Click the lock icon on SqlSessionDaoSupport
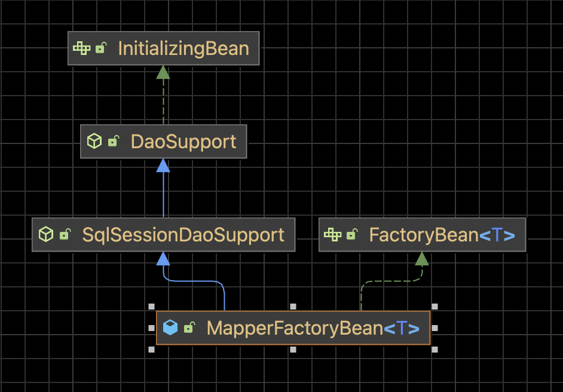 pyautogui.click(x=65, y=234)
